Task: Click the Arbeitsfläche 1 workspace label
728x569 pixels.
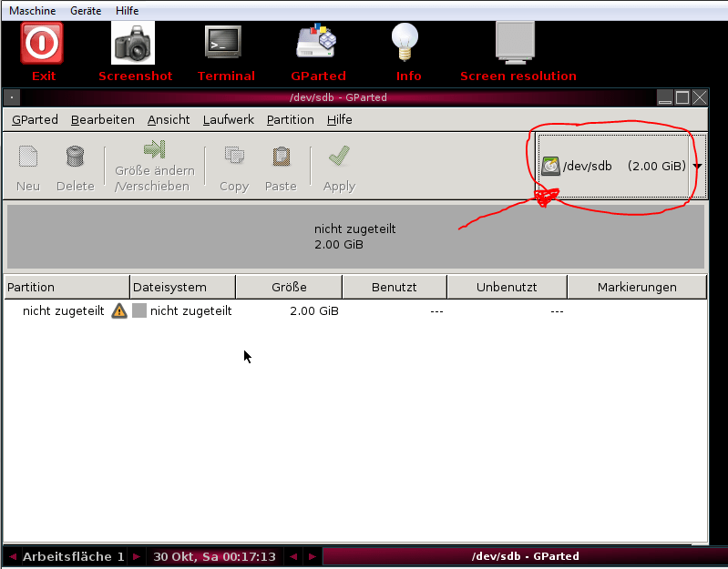Action: [x=74, y=556]
